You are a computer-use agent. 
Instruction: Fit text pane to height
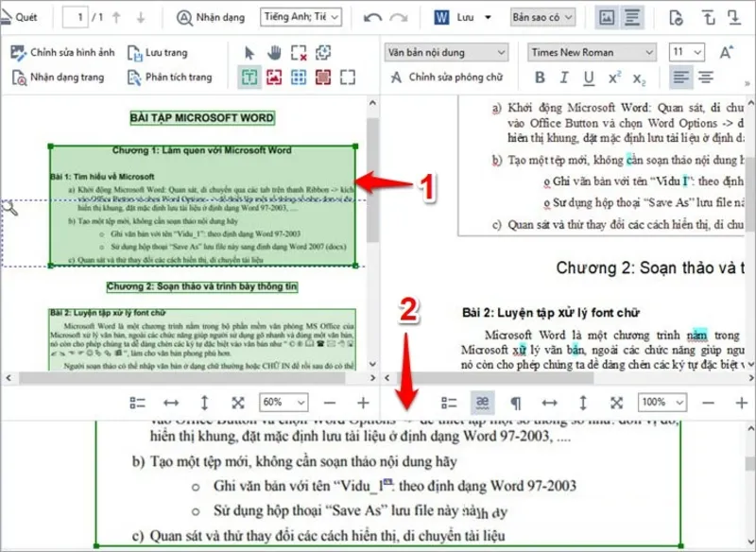coord(583,403)
